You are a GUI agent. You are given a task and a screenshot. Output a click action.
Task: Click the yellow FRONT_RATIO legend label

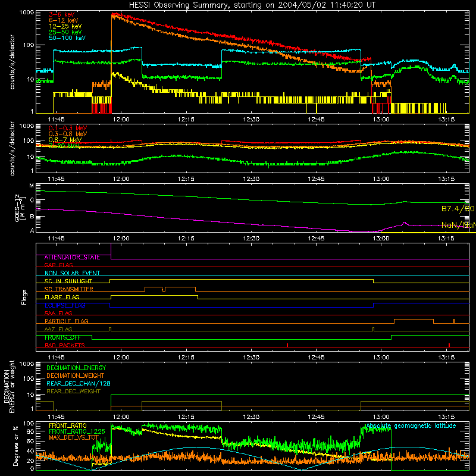coord(68,425)
